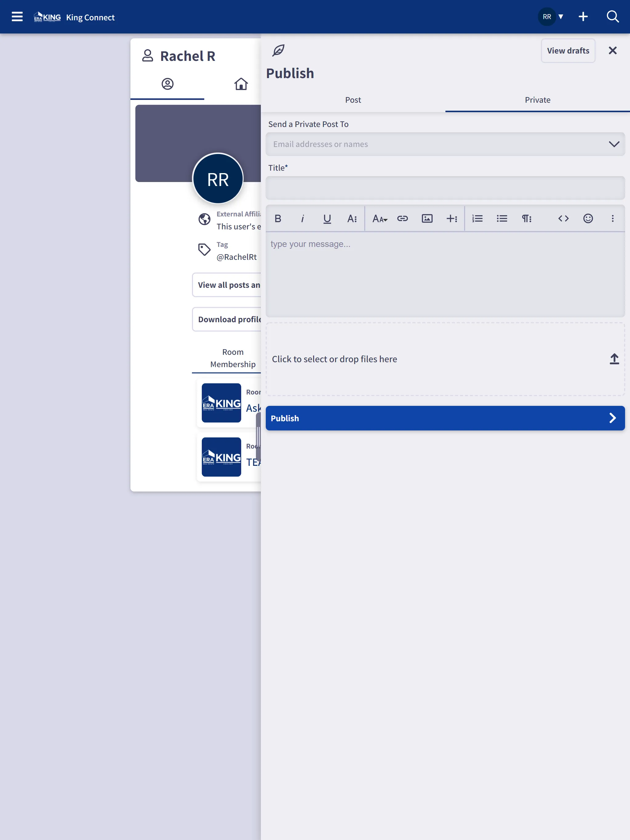Click the large RR profile avatar
Screen dimensions: 630x840
point(218,178)
